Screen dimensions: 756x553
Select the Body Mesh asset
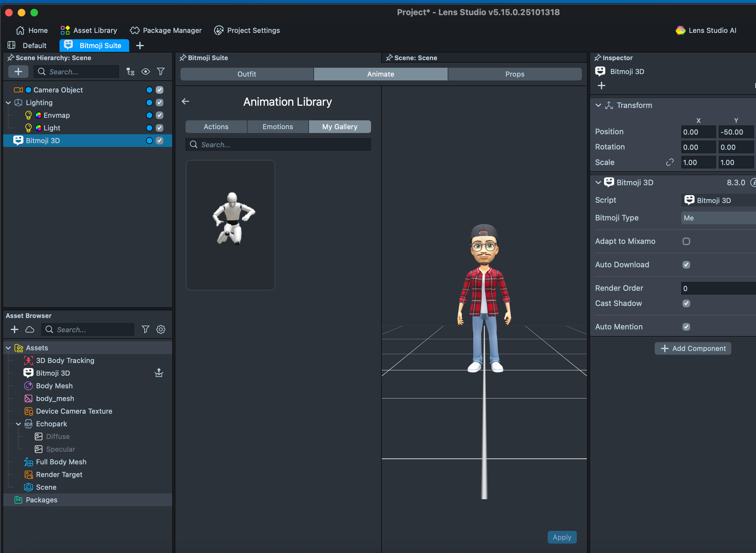pos(54,386)
